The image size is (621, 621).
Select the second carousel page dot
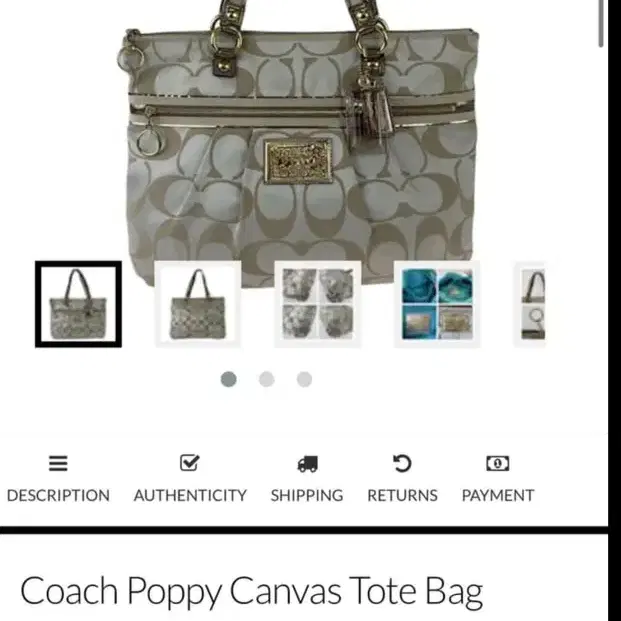pyautogui.click(x=267, y=379)
